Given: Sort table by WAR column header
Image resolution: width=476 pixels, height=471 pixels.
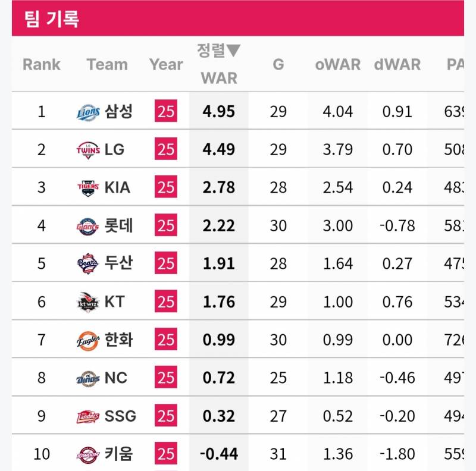Looking at the screenshot, I should pos(219,77).
